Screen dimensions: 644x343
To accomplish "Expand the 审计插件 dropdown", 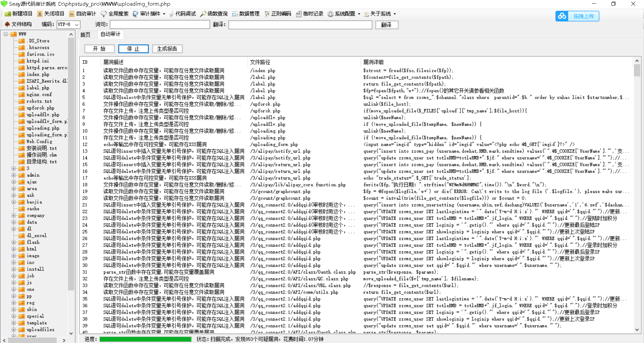I will [x=149, y=14].
